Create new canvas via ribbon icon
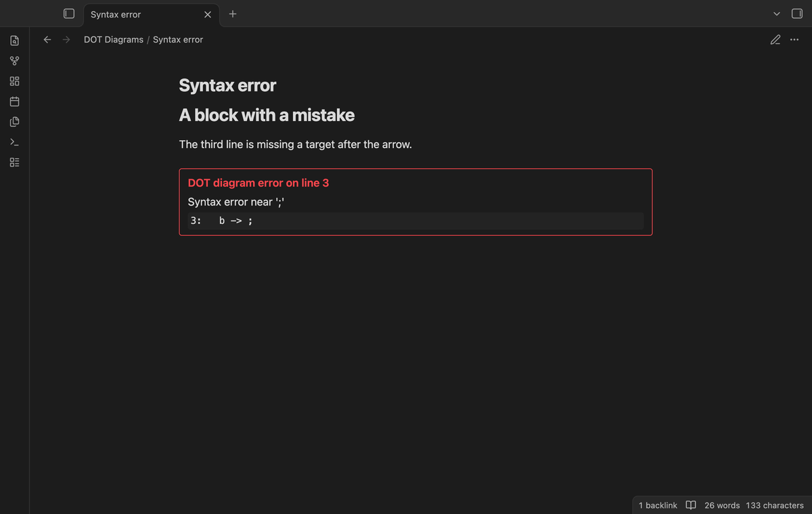The image size is (812, 514). click(x=15, y=82)
